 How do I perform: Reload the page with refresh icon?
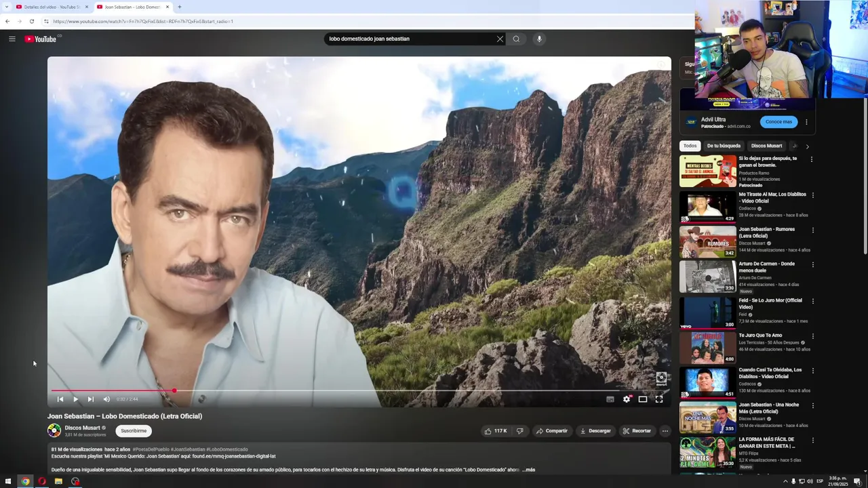click(31, 21)
